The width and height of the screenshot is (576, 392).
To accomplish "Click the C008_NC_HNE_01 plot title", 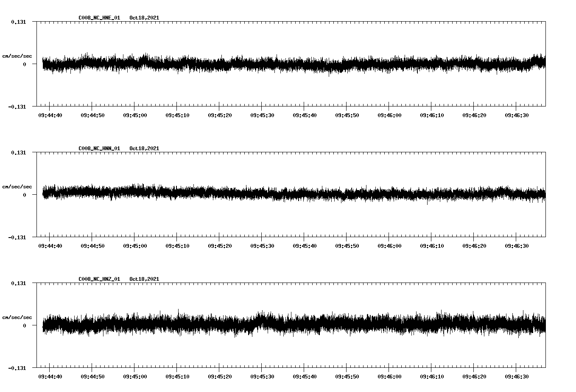I will click(99, 18).
